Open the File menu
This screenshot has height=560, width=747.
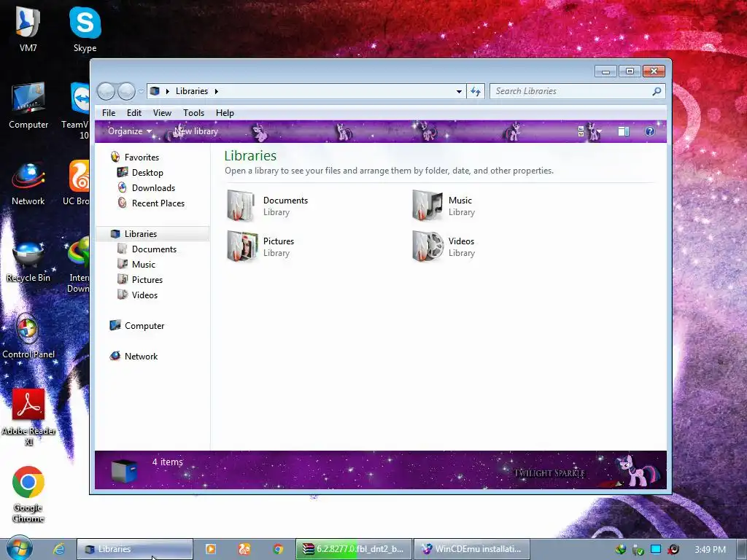pos(109,113)
